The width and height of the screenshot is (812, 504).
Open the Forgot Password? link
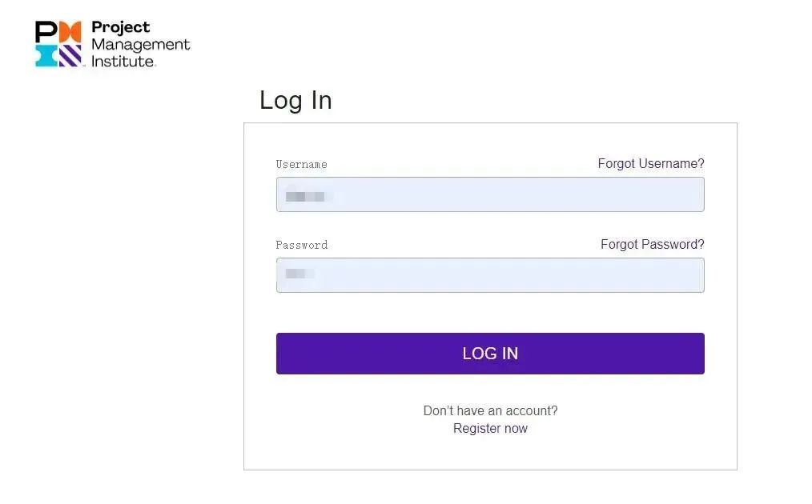(652, 244)
